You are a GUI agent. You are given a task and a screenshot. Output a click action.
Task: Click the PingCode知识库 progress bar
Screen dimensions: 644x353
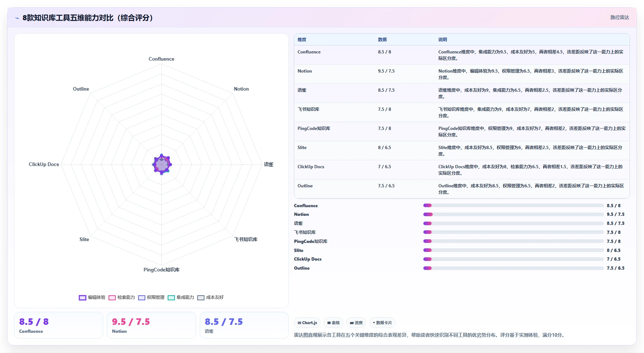click(x=513, y=241)
